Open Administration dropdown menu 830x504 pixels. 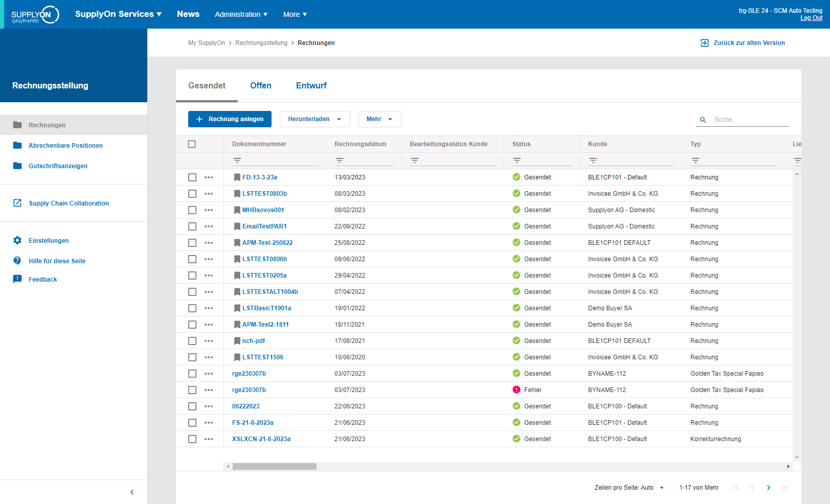click(x=241, y=14)
